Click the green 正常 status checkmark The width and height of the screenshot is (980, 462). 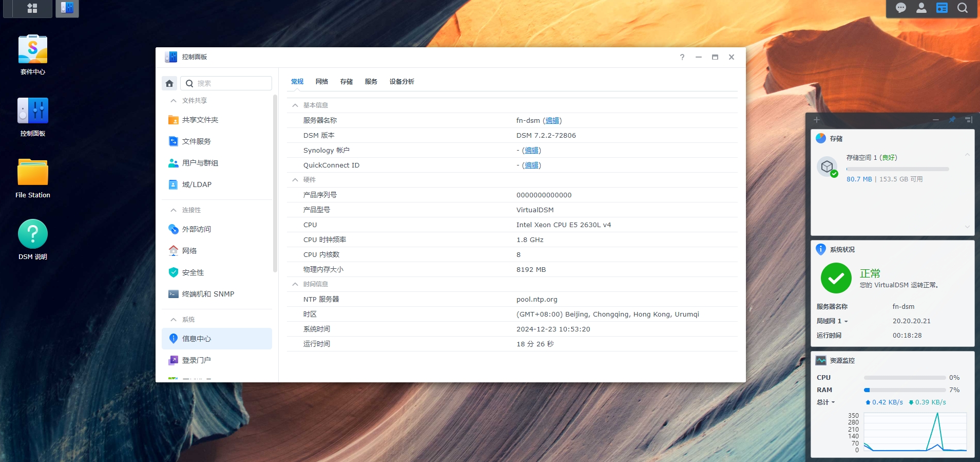click(836, 278)
